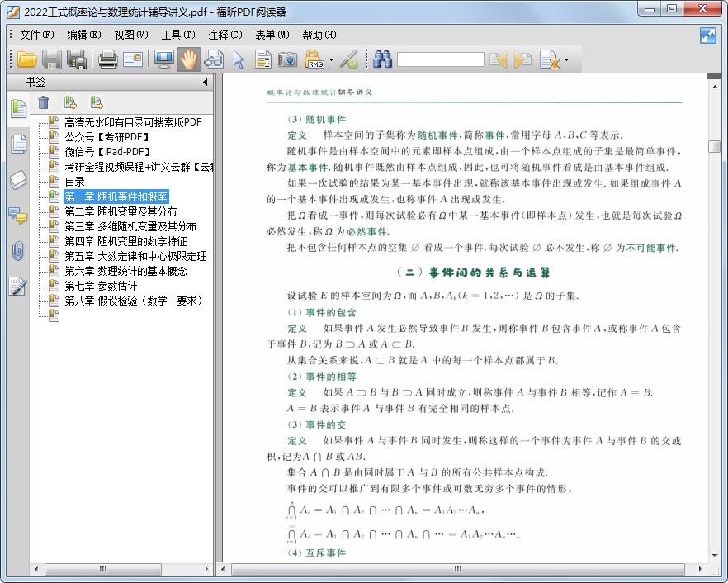
Task: Open the search options dropdown arrow
Action: [x=566, y=60]
